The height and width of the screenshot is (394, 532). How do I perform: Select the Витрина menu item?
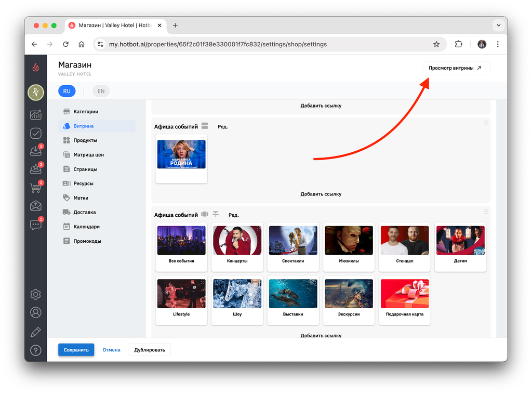tap(97, 126)
